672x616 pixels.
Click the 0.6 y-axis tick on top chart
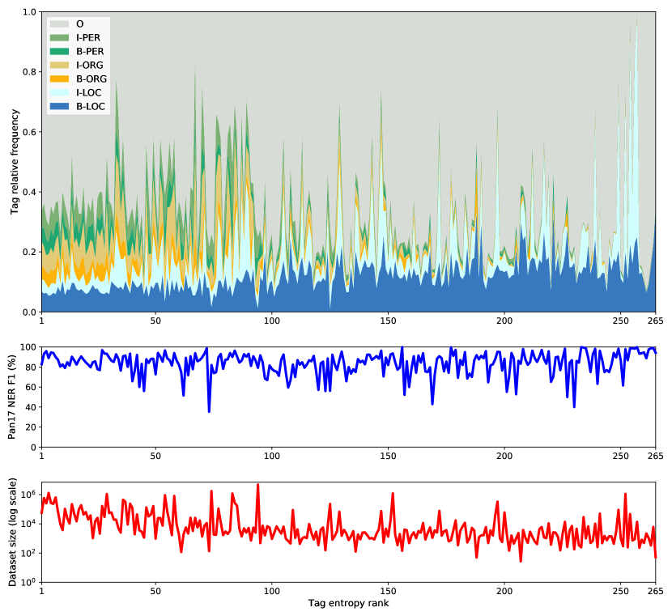pyautogui.click(x=29, y=132)
